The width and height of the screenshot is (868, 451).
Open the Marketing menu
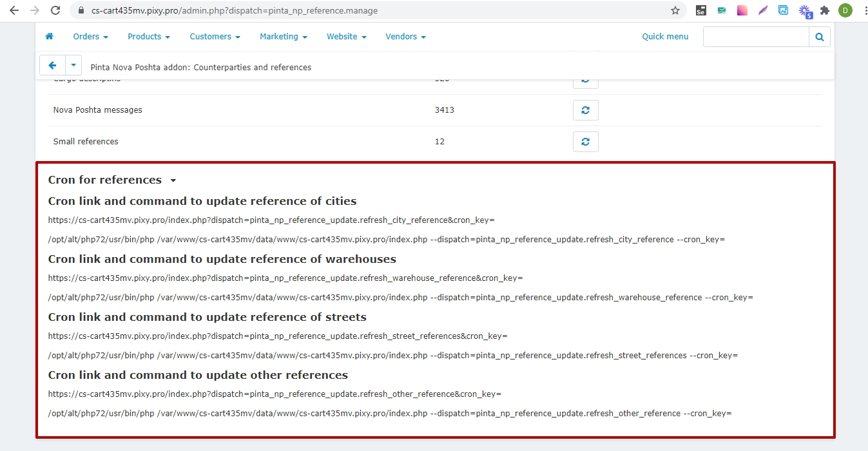click(x=284, y=37)
